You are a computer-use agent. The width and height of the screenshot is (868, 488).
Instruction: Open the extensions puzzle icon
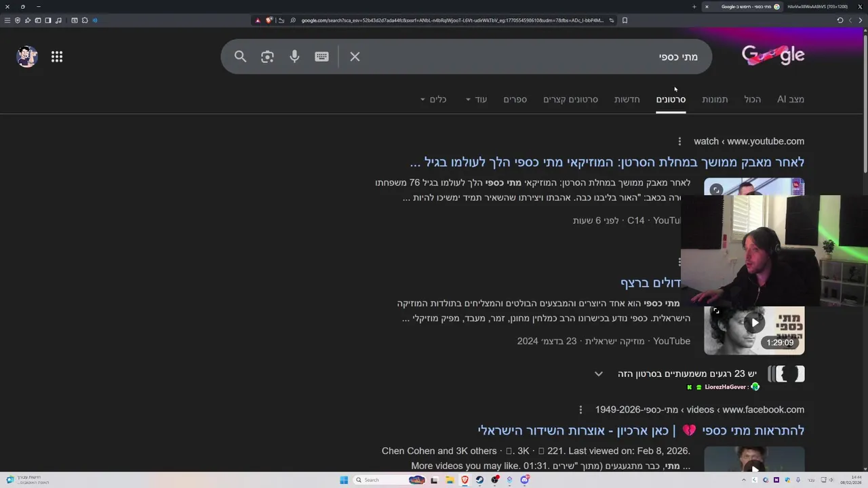coord(85,20)
